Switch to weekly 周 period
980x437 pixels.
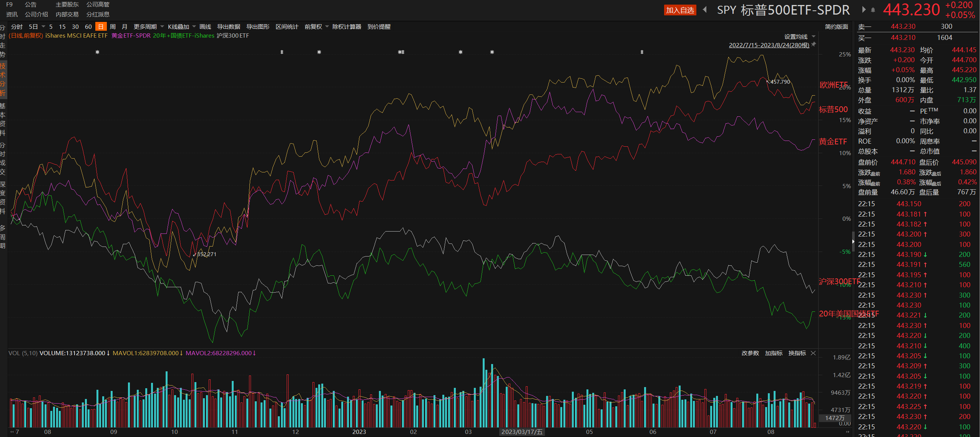113,27
